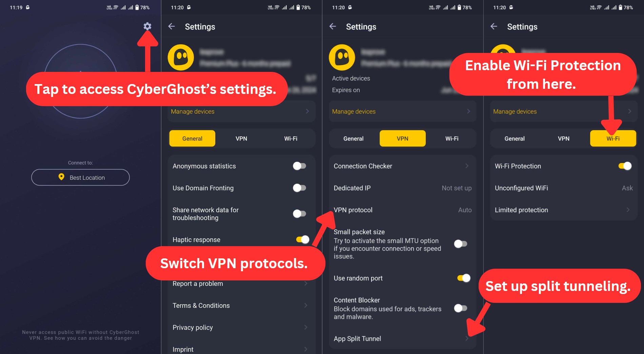
Task: Tap the Best Location connect button
Action: pos(80,177)
